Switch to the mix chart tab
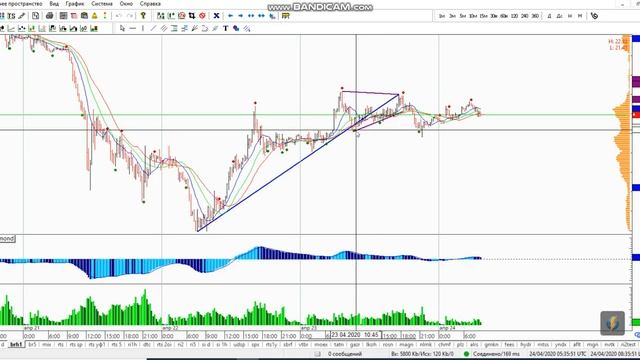The width and height of the screenshot is (640, 360). 47,345
